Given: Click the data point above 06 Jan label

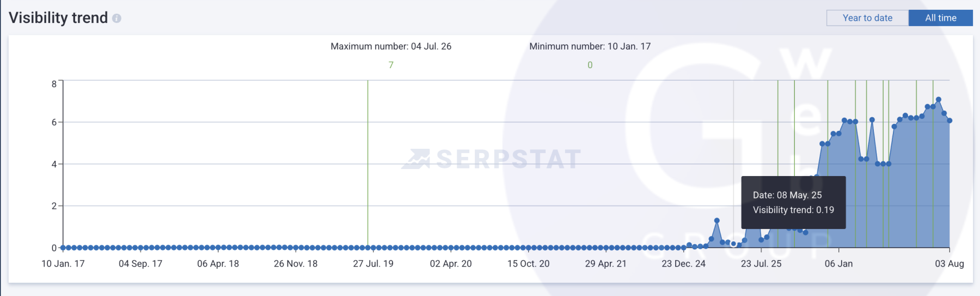Looking at the screenshot, I should click(x=838, y=134).
